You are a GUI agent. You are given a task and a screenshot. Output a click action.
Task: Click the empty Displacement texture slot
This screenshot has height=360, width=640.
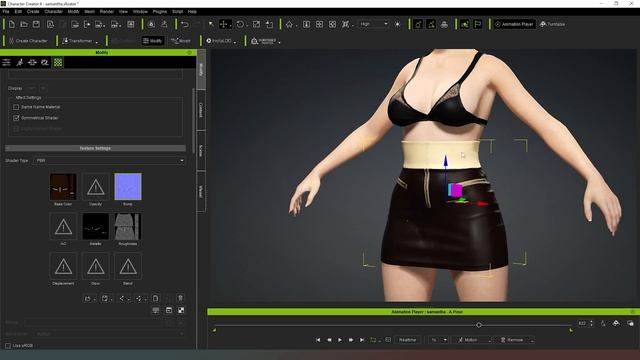click(x=63, y=266)
